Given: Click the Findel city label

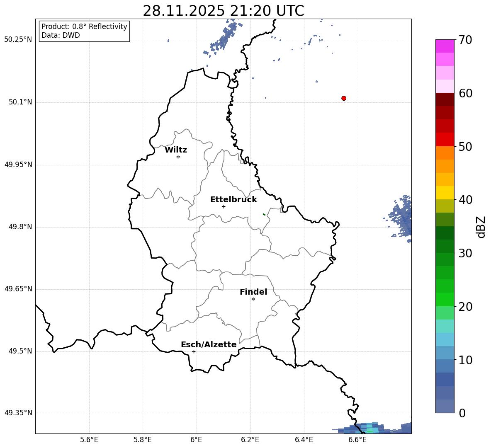Looking at the screenshot, I should [253, 292].
